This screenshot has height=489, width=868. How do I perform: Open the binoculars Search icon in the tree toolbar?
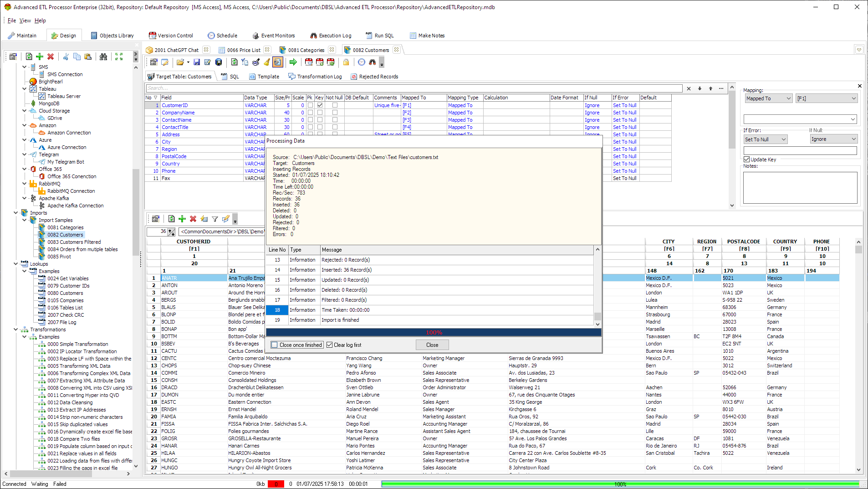coord(103,57)
